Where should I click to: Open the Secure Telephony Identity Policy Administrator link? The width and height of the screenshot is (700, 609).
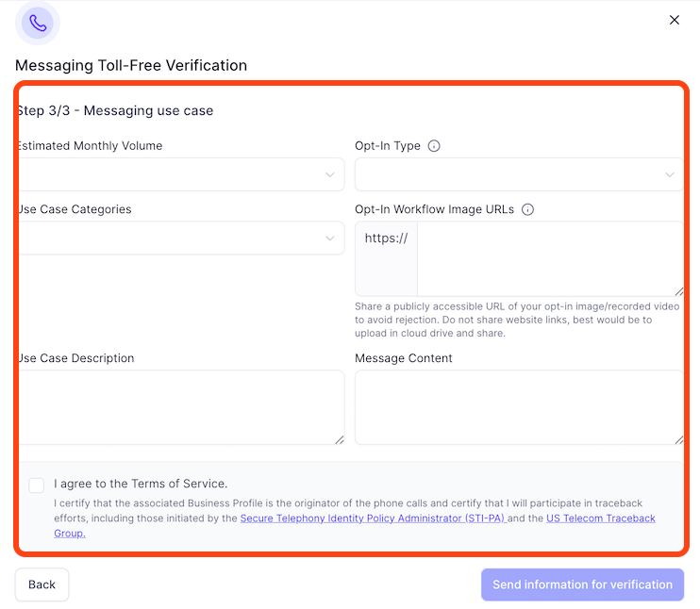coord(373,518)
